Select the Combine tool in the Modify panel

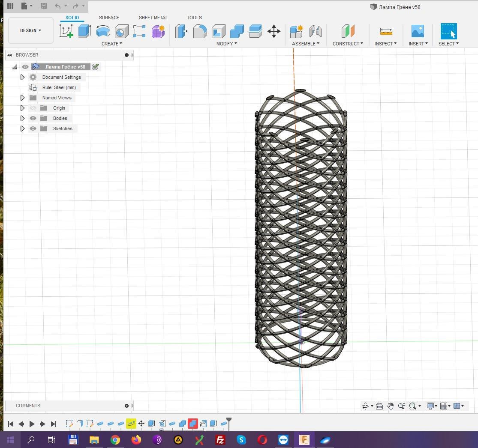[237, 31]
